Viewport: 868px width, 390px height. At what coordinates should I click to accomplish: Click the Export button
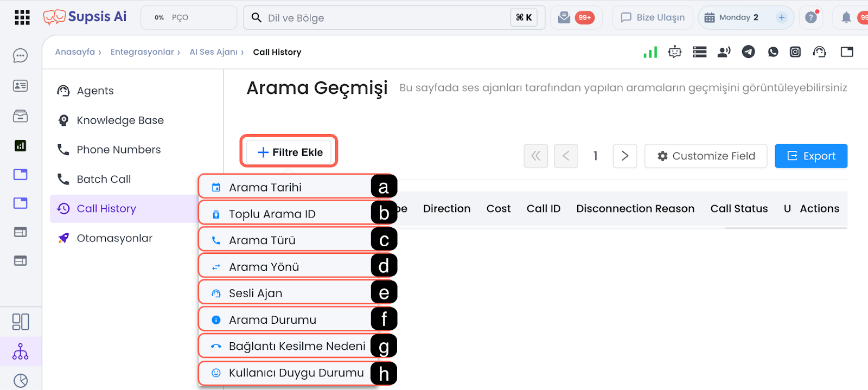pyautogui.click(x=811, y=156)
